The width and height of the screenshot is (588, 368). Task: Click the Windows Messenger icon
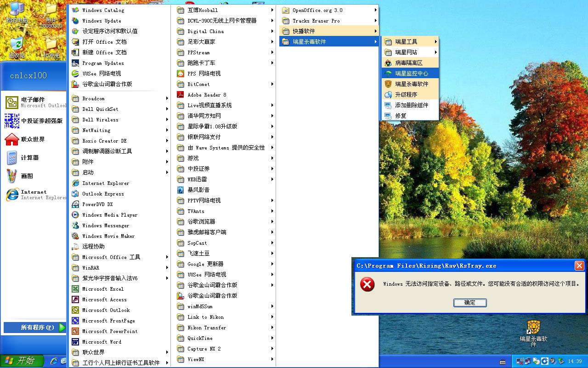[75, 225]
